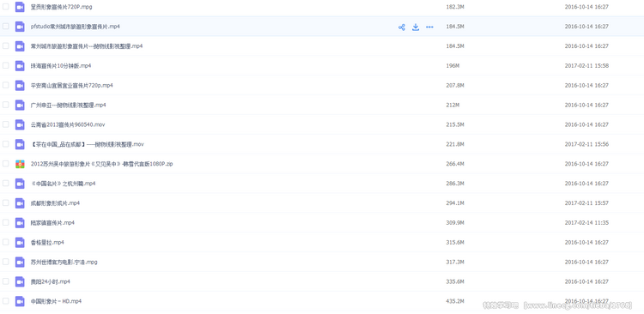Click the 294.1M size value
The image size is (644, 314).
(454, 203)
